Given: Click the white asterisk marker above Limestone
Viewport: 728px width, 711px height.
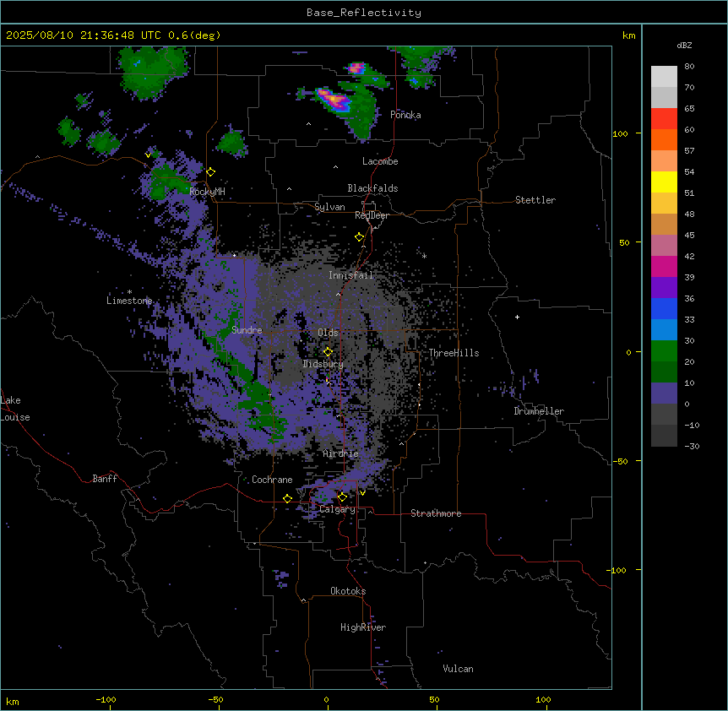Looking at the screenshot, I should point(129,292).
